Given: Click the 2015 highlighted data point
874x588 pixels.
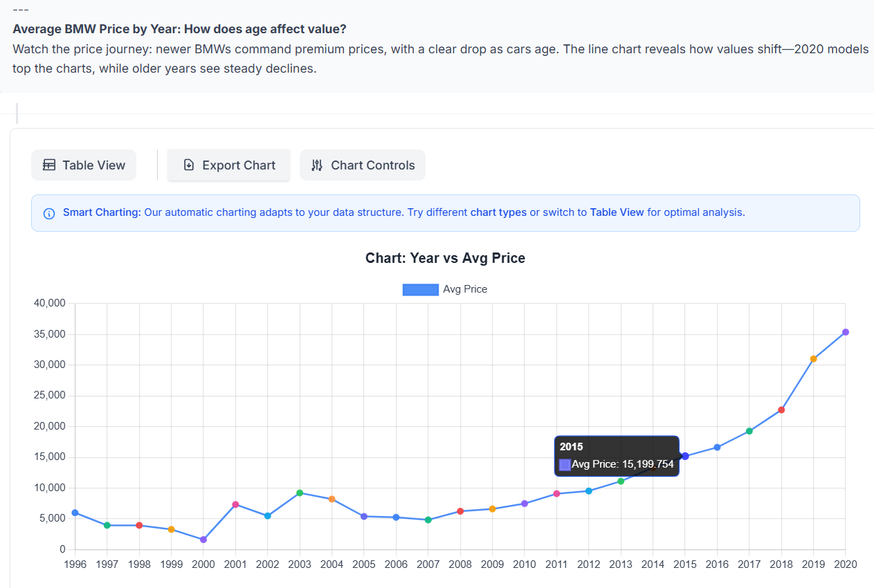Looking at the screenshot, I should pos(685,457).
